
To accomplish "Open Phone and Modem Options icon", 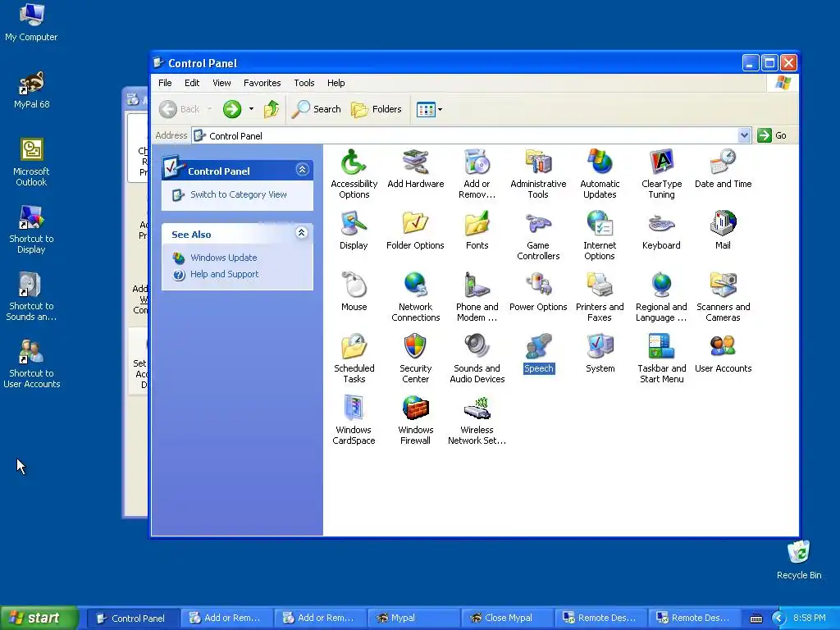I will tap(477, 297).
